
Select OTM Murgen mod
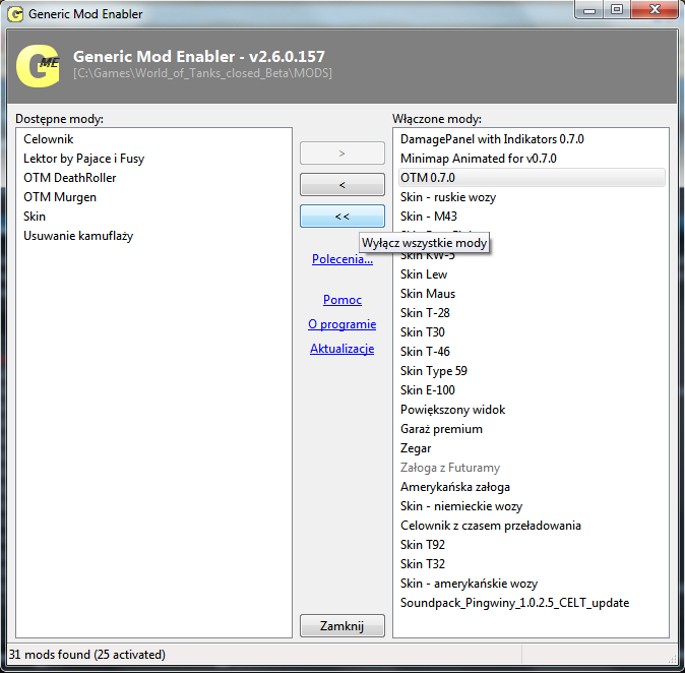[x=60, y=197]
